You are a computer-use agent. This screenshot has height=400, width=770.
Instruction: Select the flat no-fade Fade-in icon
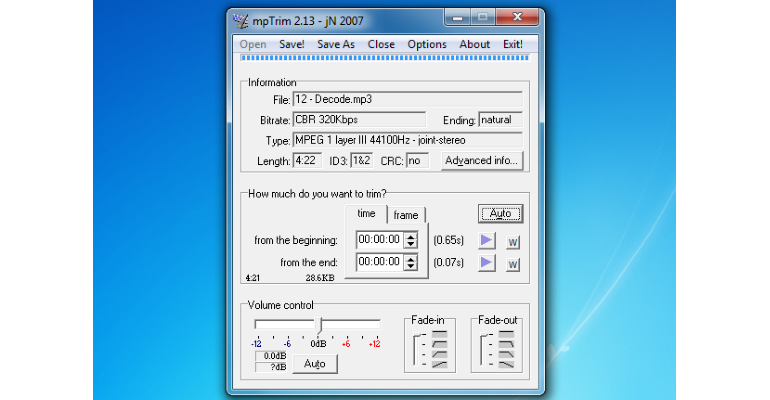point(440,334)
